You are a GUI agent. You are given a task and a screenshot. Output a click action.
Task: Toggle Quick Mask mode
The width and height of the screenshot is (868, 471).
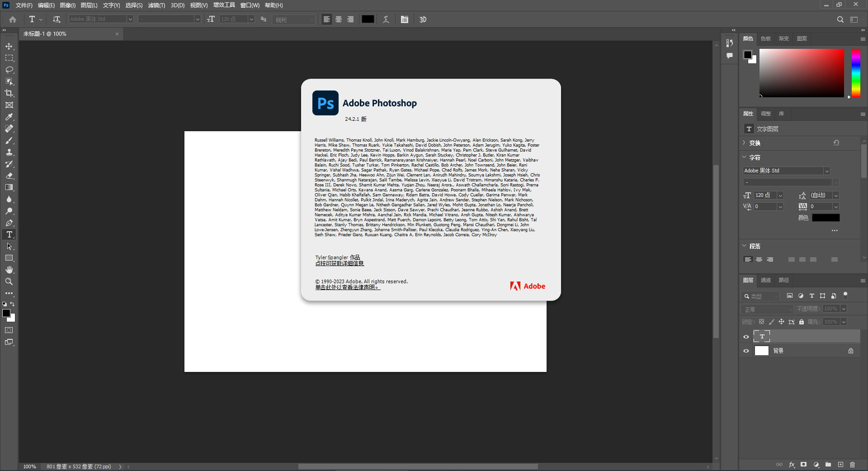9,330
